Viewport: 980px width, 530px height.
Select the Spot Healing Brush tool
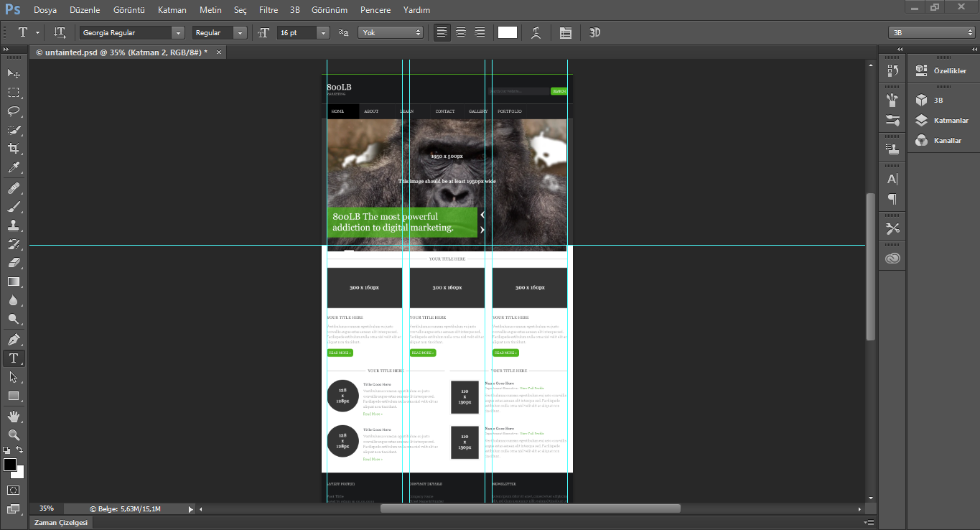pyautogui.click(x=14, y=188)
